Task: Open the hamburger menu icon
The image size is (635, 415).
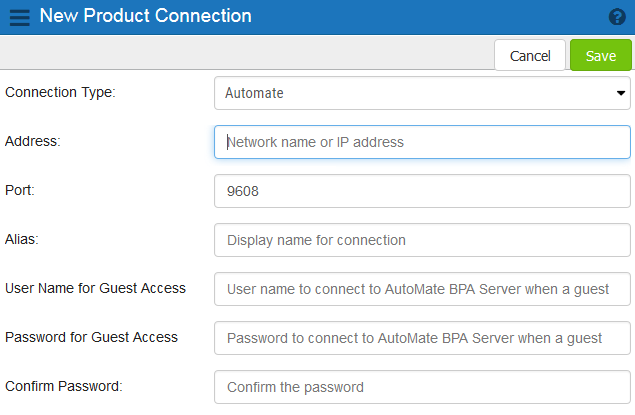Action: click(20, 17)
